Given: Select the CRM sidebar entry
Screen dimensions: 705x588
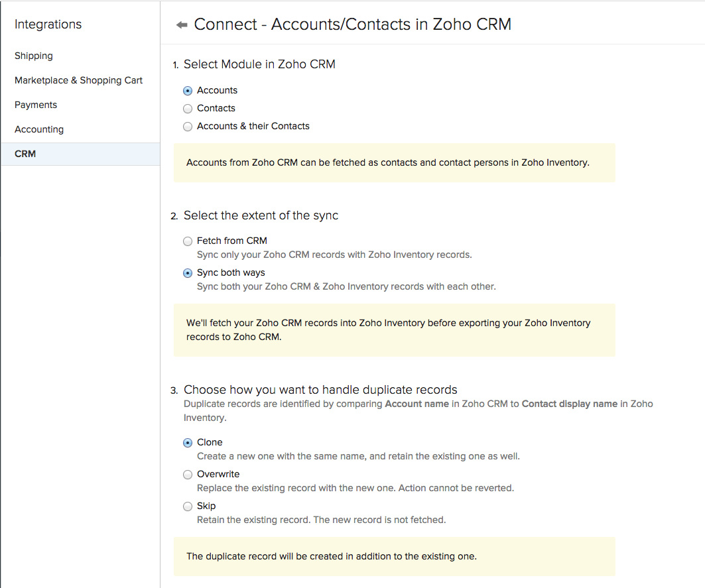Looking at the screenshot, I should (x=25, y=154).
